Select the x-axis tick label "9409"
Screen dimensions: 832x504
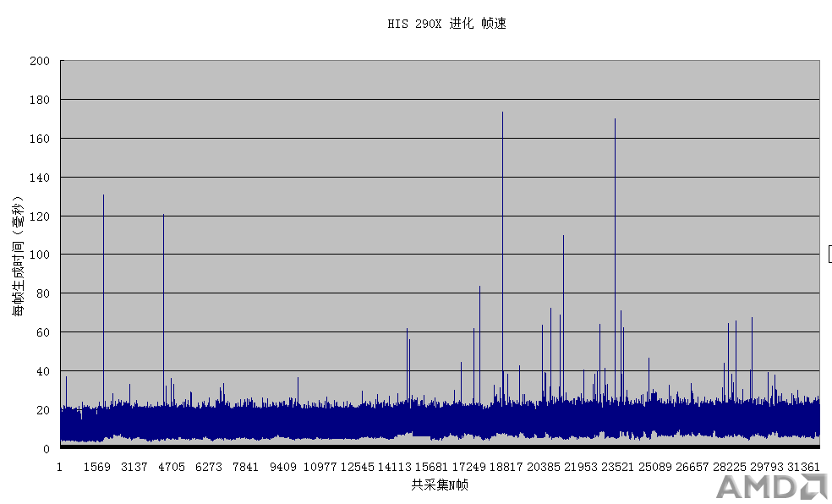[x=282, y=467]
